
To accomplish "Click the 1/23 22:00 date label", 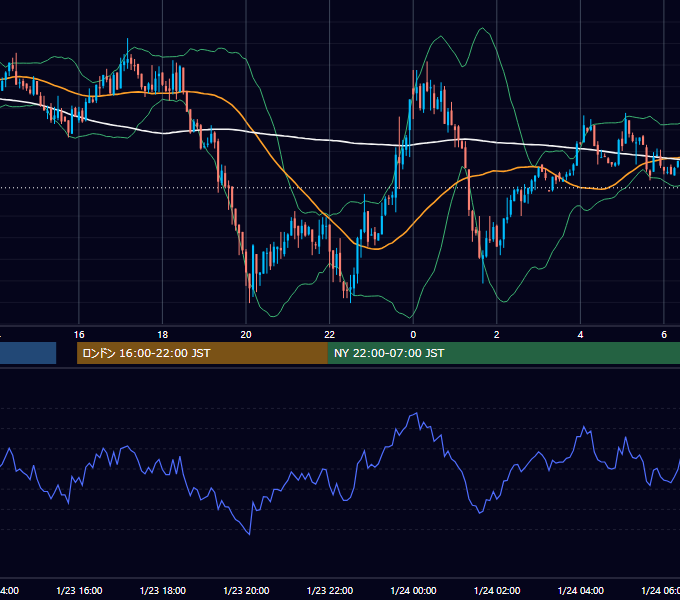I will [x=330, y=591].
